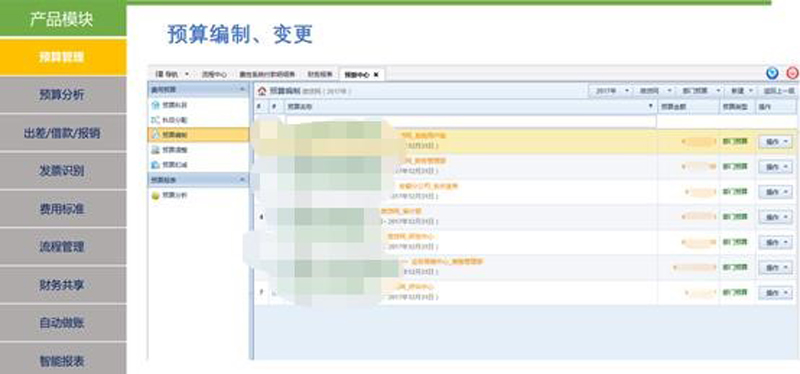Click 部门预算 cell in the highlighted row
The width and height of the screenshot is (800, 374).
735,141
